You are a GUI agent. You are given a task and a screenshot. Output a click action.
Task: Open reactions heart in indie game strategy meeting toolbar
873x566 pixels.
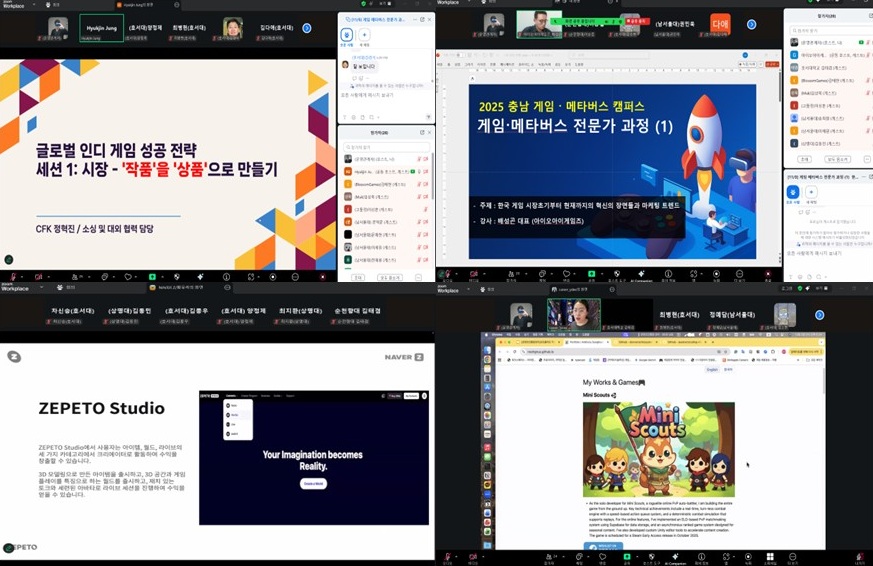click(128, 277)
